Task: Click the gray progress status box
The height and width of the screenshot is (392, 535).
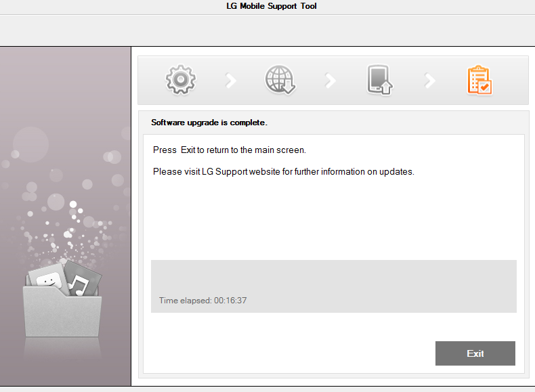Action: click(x=334, y=286)
